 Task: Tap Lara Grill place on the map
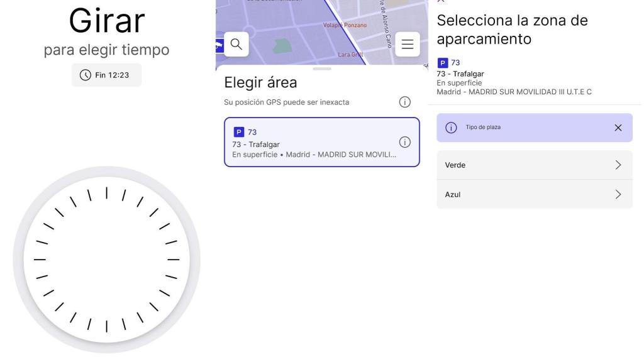pos(350,55)
